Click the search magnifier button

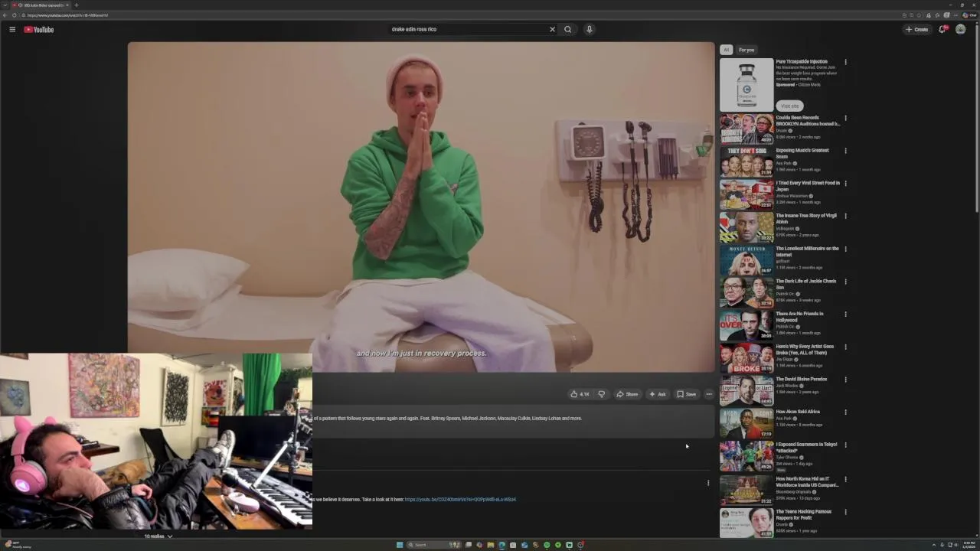point(568,29)
